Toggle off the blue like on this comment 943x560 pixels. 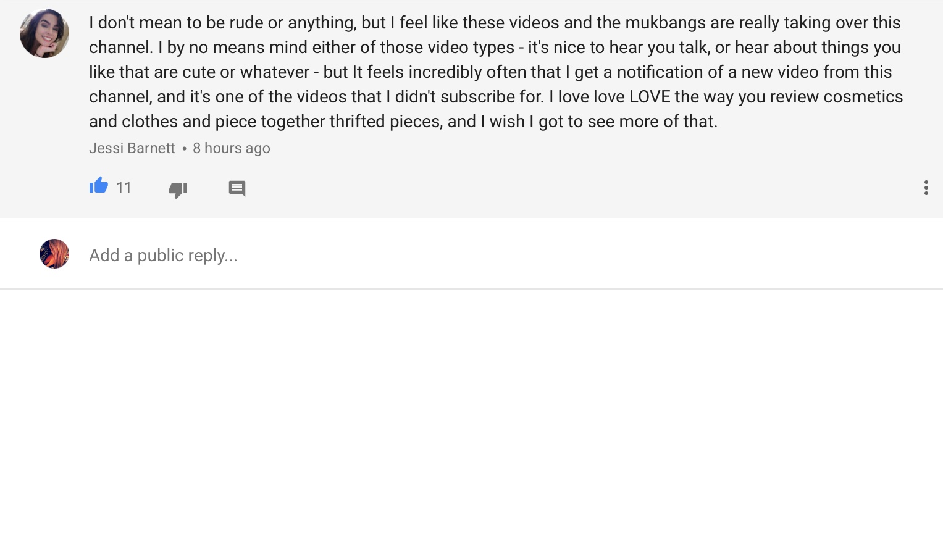99,186
